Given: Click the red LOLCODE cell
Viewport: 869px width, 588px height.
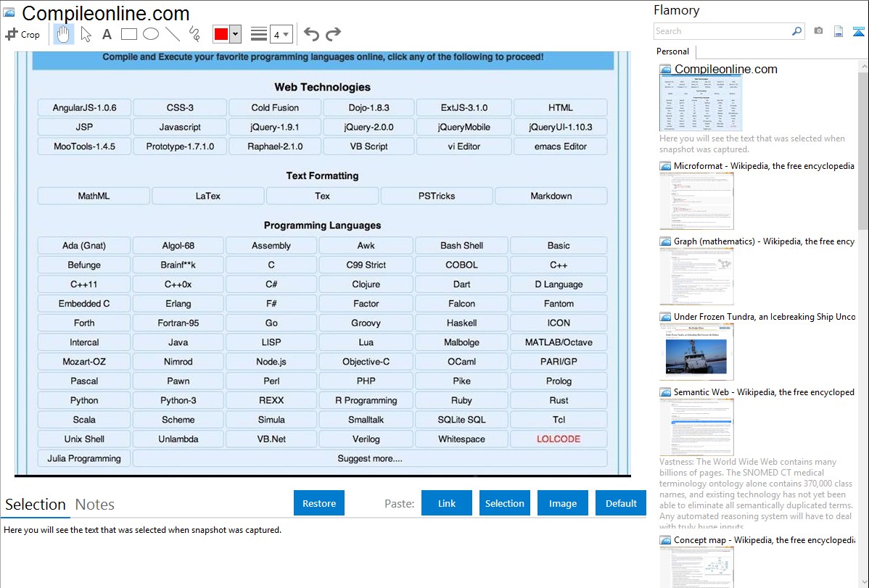Looking at the screenshot, I should 559,439.
